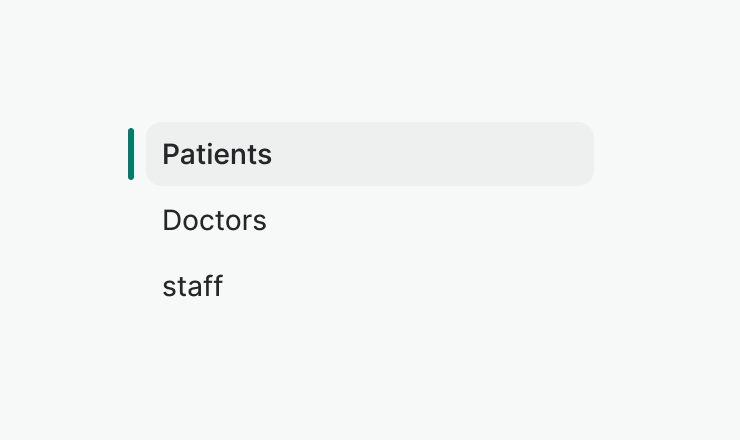
Task: Navigate to the Doctors list
Action: click(214, 220)
